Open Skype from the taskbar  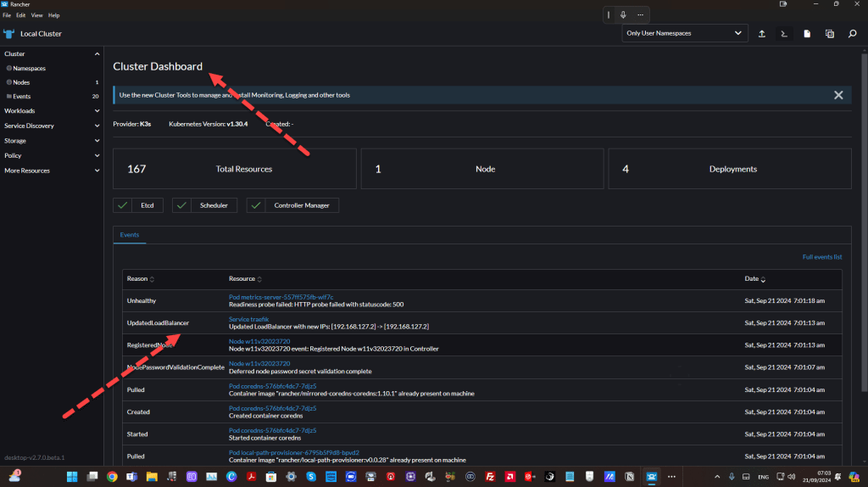(311, 477)
